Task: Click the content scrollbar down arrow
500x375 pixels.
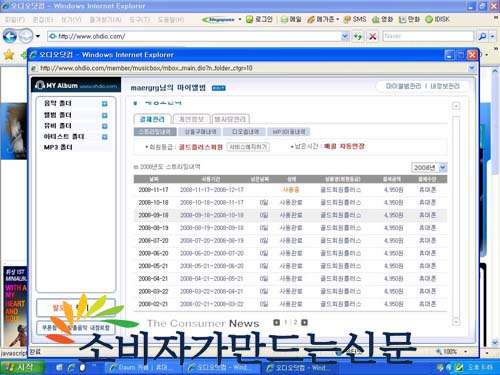Action: (456, 322)
